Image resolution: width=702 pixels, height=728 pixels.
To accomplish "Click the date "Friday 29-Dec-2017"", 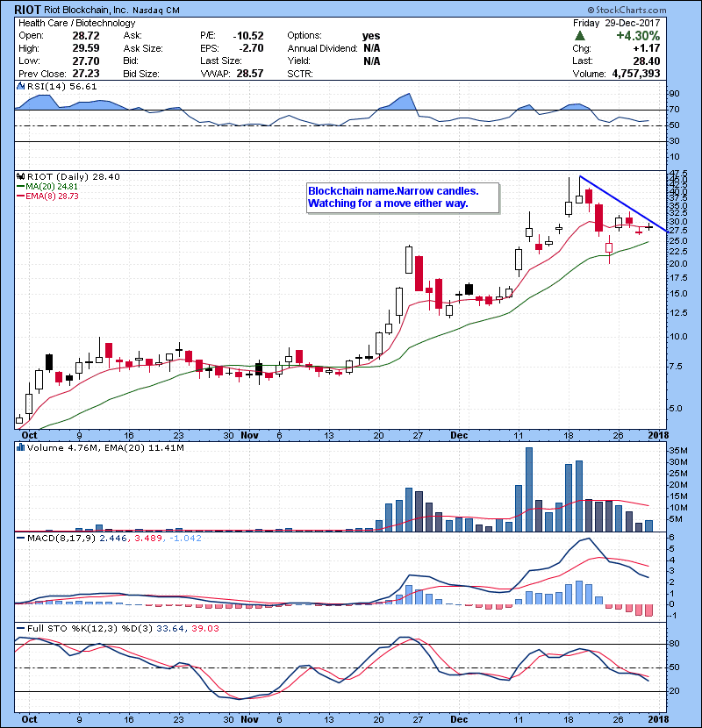I will tap(617, 23).
